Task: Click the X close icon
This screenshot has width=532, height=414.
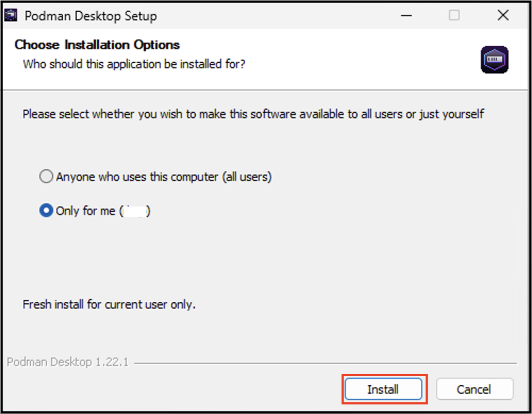Action: click(x=503, y=15)
